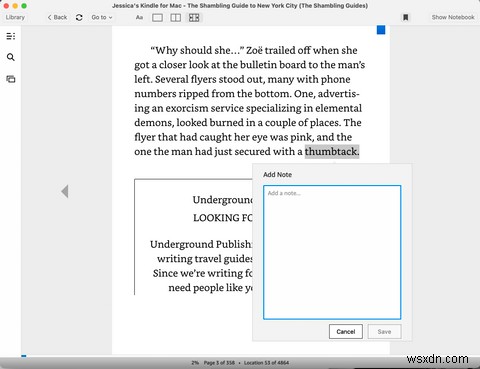Cancel the Add Note dialog
The width and height of the screenshot is (480, 369).
pos(346,332)
